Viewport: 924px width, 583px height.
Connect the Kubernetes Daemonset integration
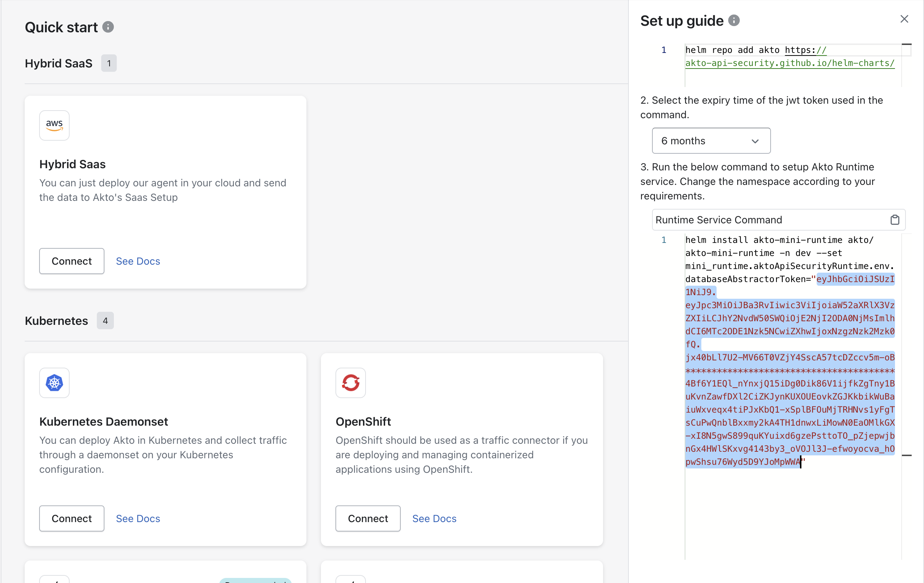click(x=72, y=518)
